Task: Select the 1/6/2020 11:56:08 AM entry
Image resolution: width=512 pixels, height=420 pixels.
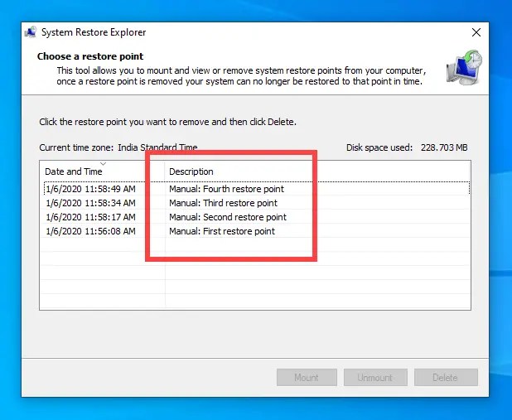Action: coord(90,231)
